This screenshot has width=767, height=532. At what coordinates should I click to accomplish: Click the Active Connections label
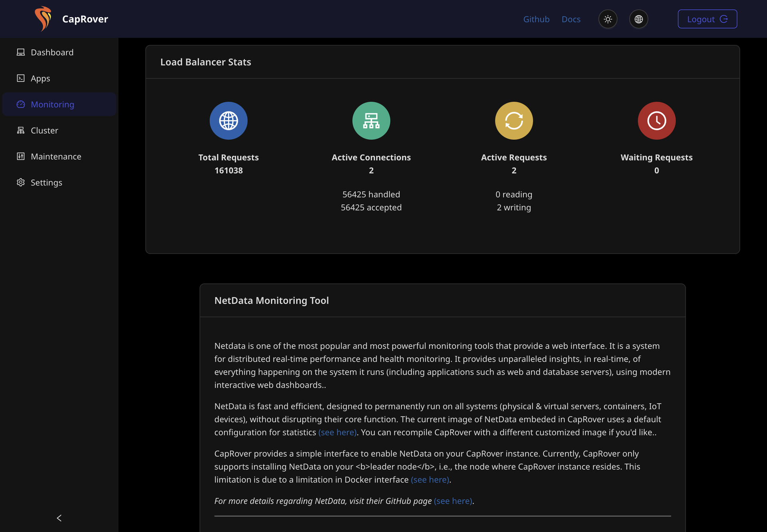[371, 157]
